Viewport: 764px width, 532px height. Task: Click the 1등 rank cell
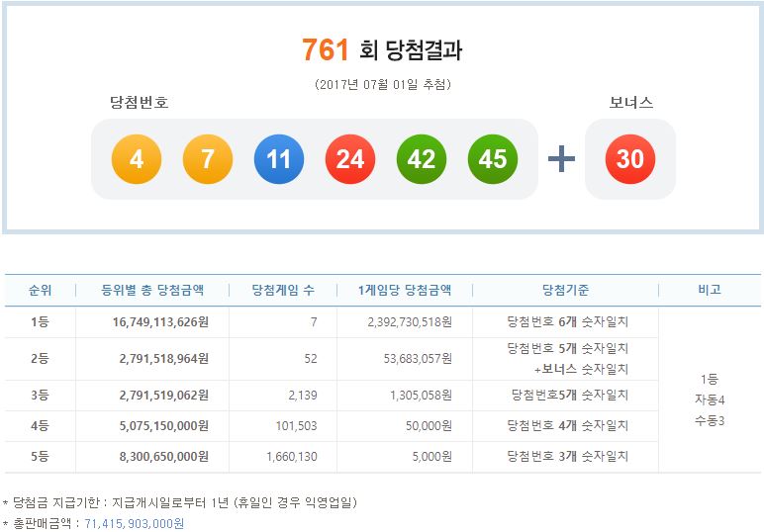pyautogui.click(x=40, y=321)
